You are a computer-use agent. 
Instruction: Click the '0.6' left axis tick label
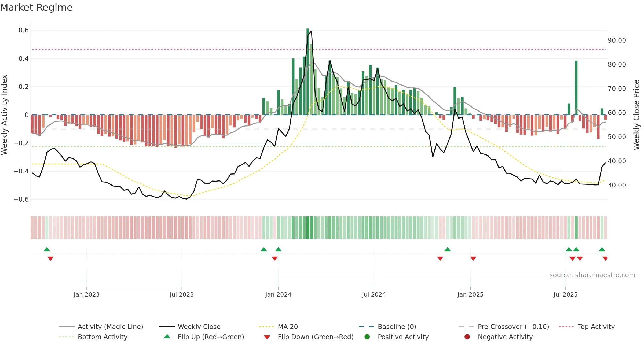(x=24, y=30)
